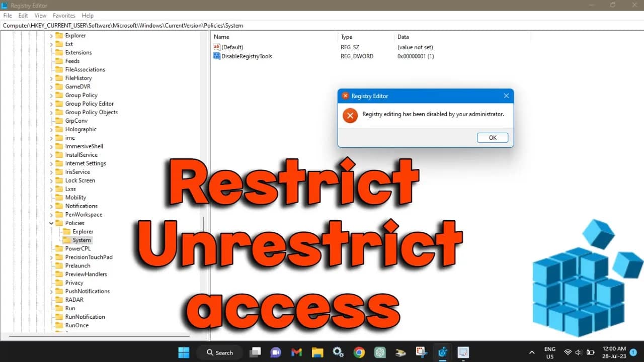
Task: Open the Registry Editor from the taskbar
Action: [442, 352]
